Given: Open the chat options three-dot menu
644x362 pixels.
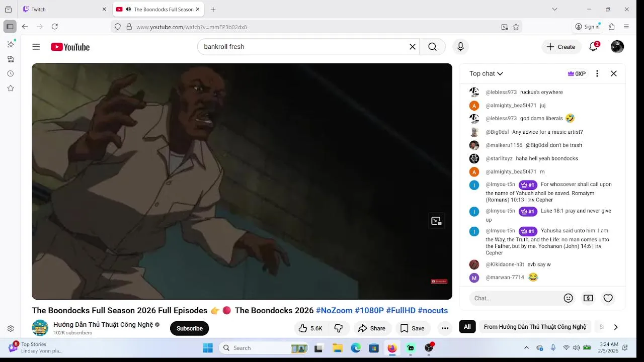Looking at the screenshot, I should tap(597, 73).
